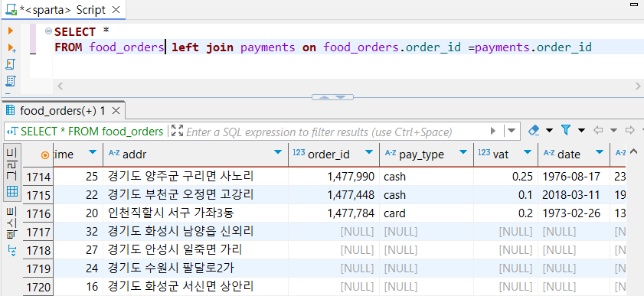Click the expand filter panel icon
The width and height of the screenshot is (644, 296).
177,131
